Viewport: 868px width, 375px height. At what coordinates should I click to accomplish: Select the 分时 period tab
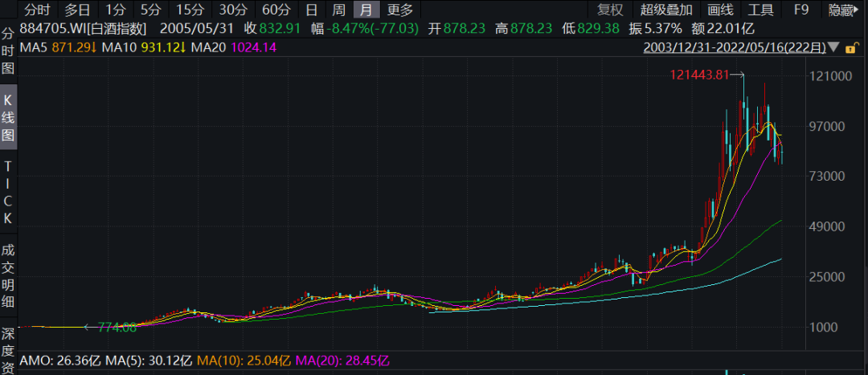point(37,10)
